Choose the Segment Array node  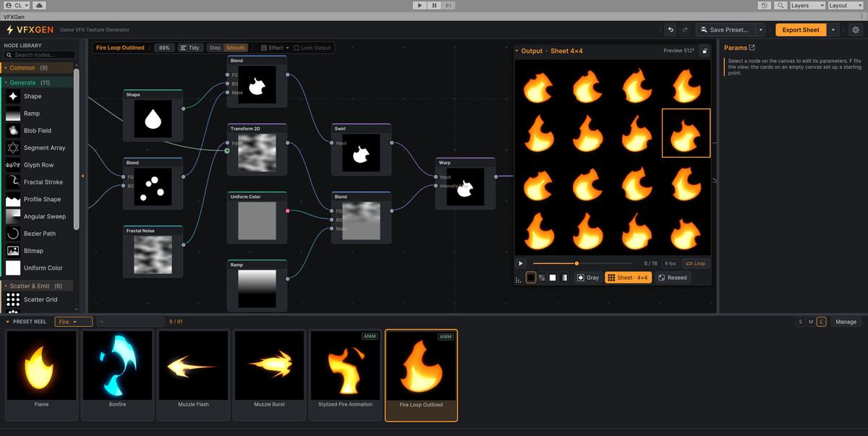click(38, 148)
